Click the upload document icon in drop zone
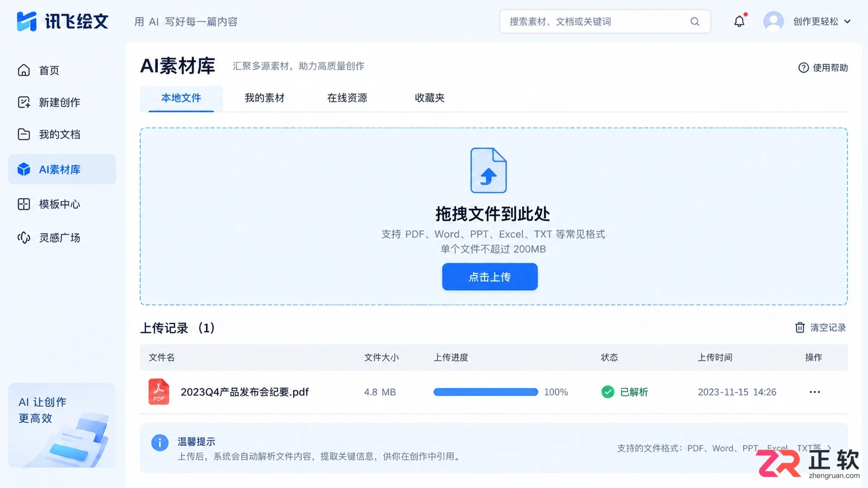Viewport: 868px width, 488px height. coord(488,170)
